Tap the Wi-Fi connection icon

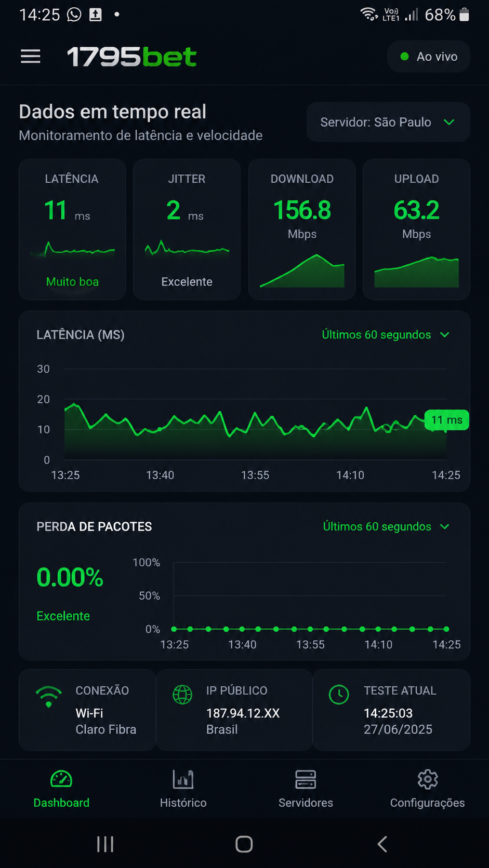click(49, 696)
